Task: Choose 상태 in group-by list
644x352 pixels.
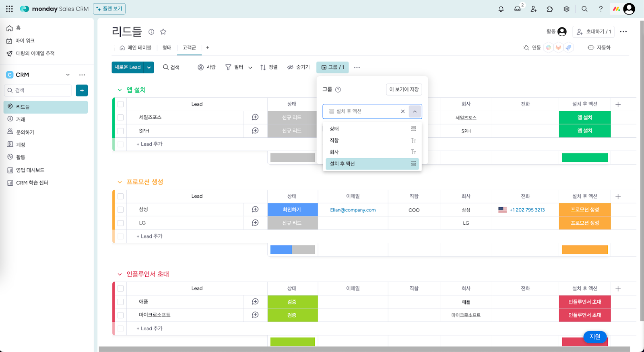Action: pos(334,129)
